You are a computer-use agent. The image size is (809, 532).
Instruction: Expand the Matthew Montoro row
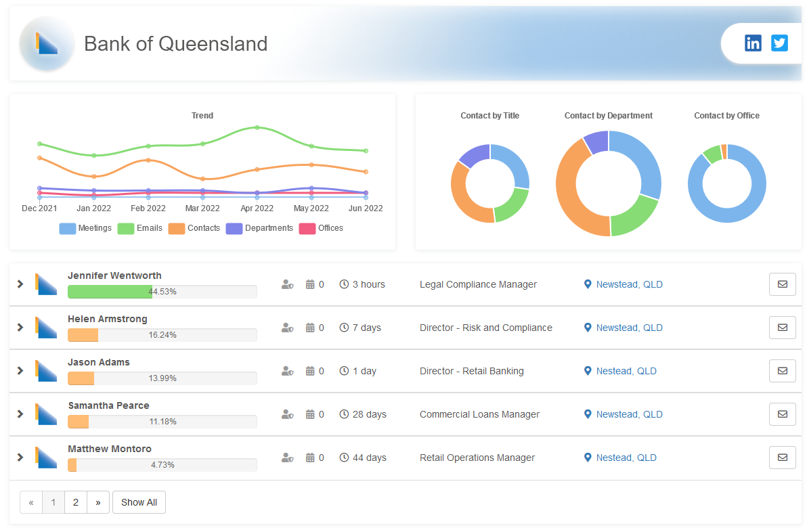(x=20, y=458)
